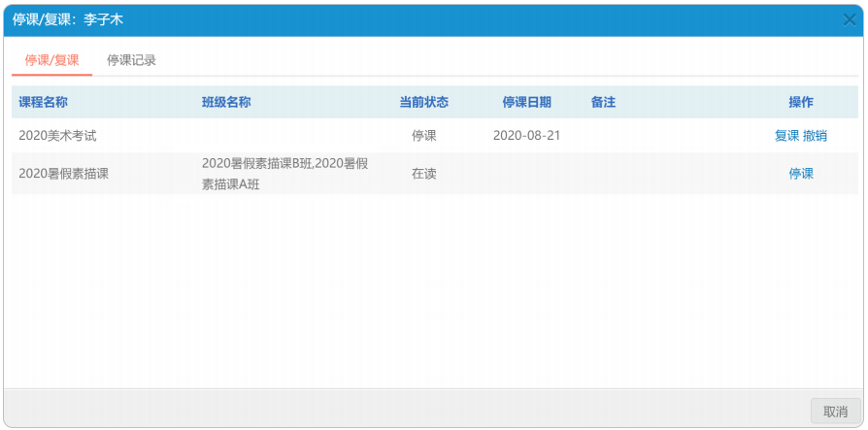This screenshot has width=868, height=430.
Task: Click the 2020-08-21 stop date cell
Action: point(526,136)
